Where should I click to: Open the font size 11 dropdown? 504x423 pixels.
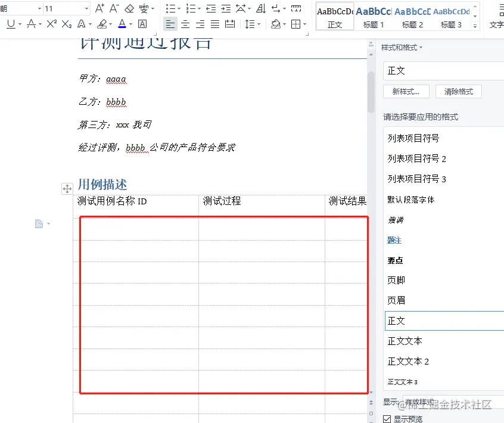pyautogui.click(x=87, y=8)
